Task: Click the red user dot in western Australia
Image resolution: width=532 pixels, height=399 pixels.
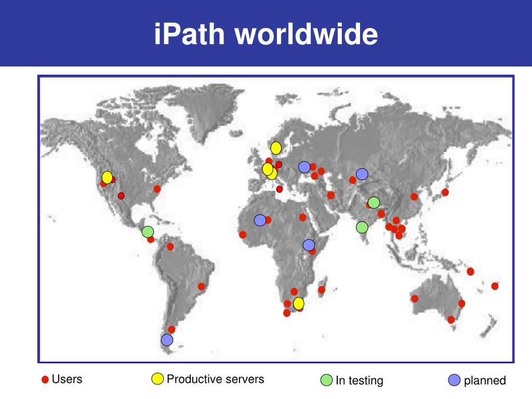Action: [x=415, y=299]
